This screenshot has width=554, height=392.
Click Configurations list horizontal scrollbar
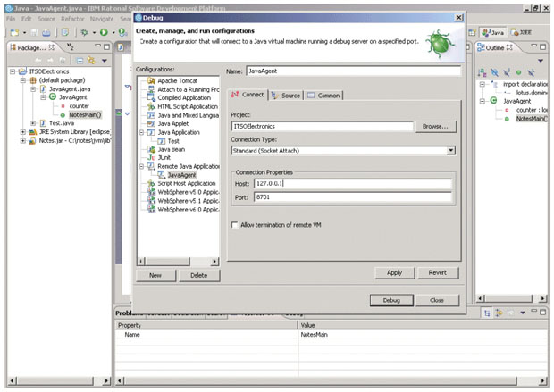pyautogui.click(x=179, y=262)
